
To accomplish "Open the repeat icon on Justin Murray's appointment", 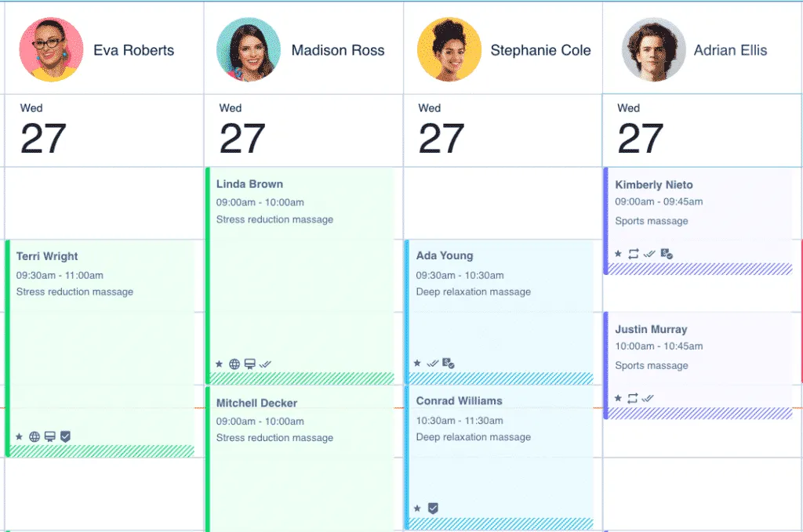I will pos(633,396).
